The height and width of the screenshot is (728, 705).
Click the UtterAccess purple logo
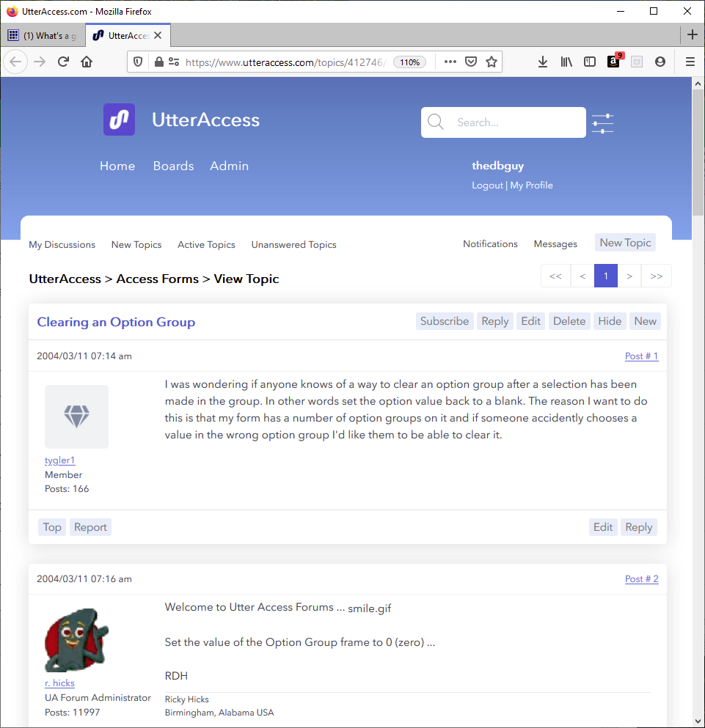click(119, 120)
